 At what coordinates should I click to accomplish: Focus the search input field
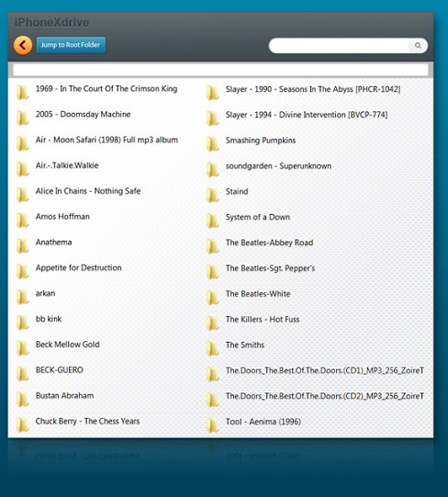pos(340,46)
